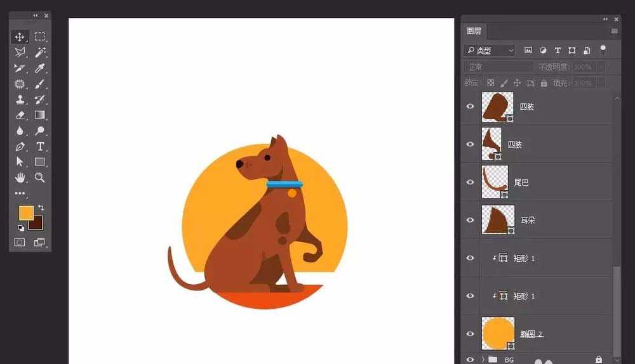Select the Hand tool

(20, 178)
